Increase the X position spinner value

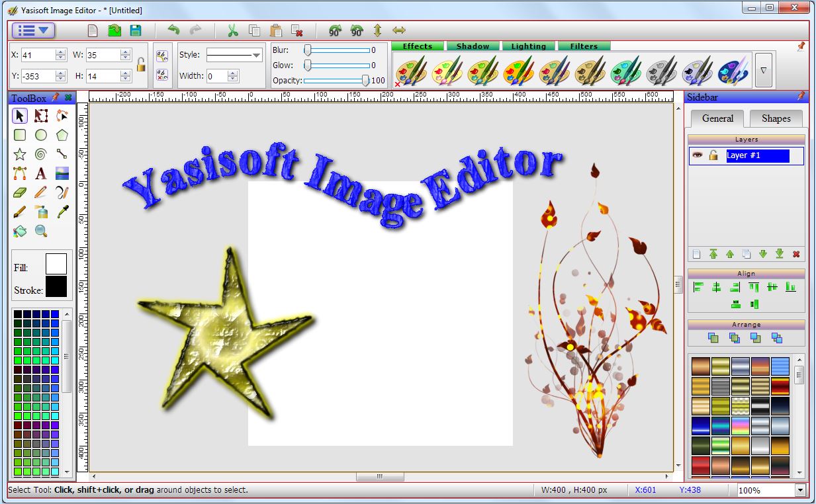point(61,52)
